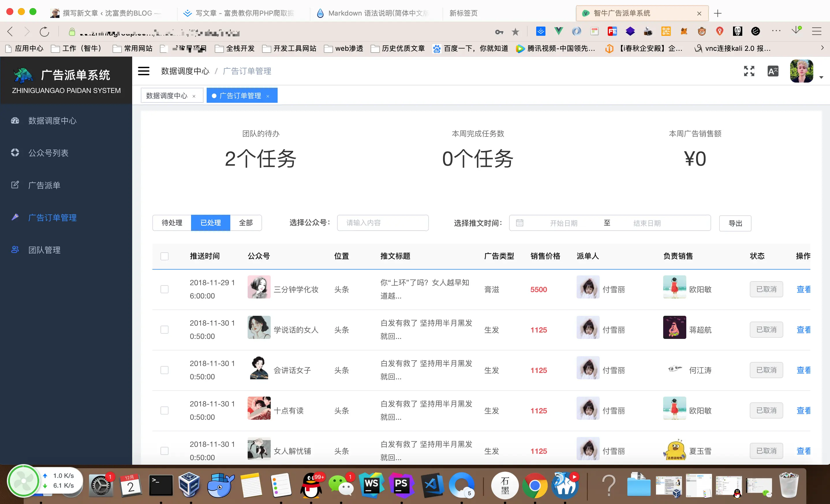The height and width of the screenshot is (504, 830).
Task: Check the checkbox for 十点有读 row
Action: 164,410
